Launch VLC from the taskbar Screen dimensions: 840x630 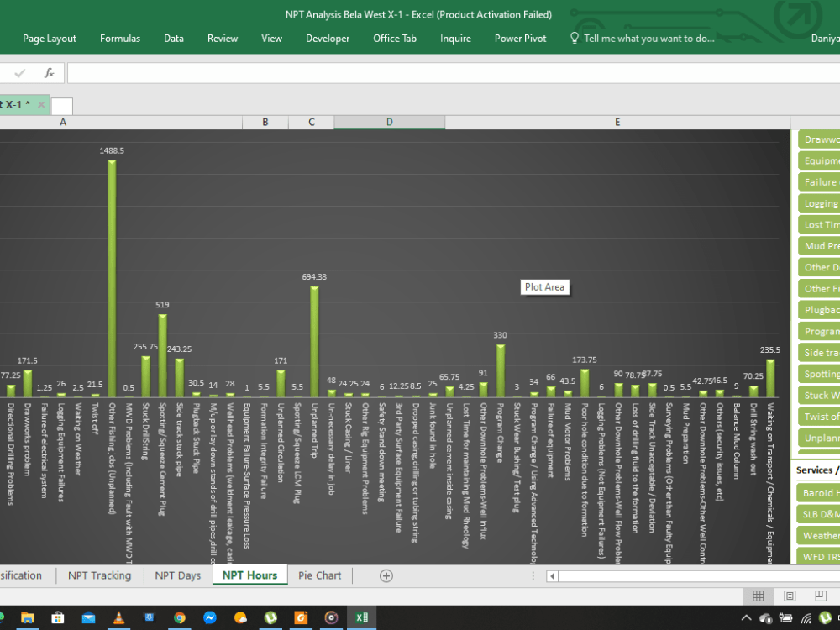[119, 617]
